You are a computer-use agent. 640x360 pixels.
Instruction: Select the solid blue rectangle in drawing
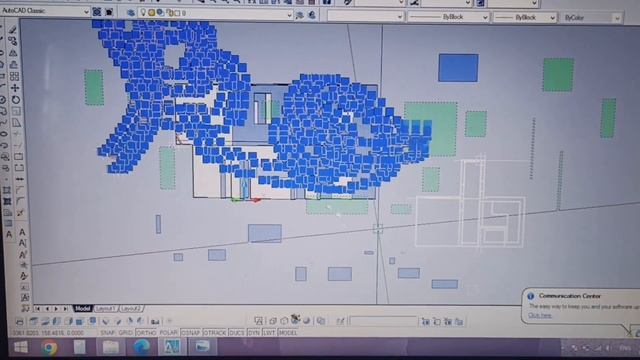(x=458, y=68)
